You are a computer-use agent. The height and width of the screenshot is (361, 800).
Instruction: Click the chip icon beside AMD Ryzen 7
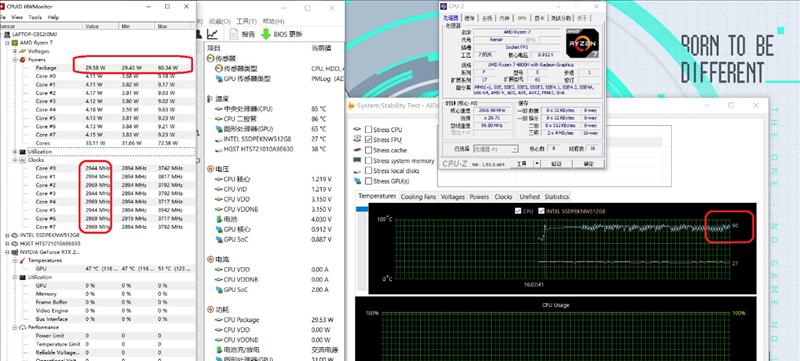[15, 42]
